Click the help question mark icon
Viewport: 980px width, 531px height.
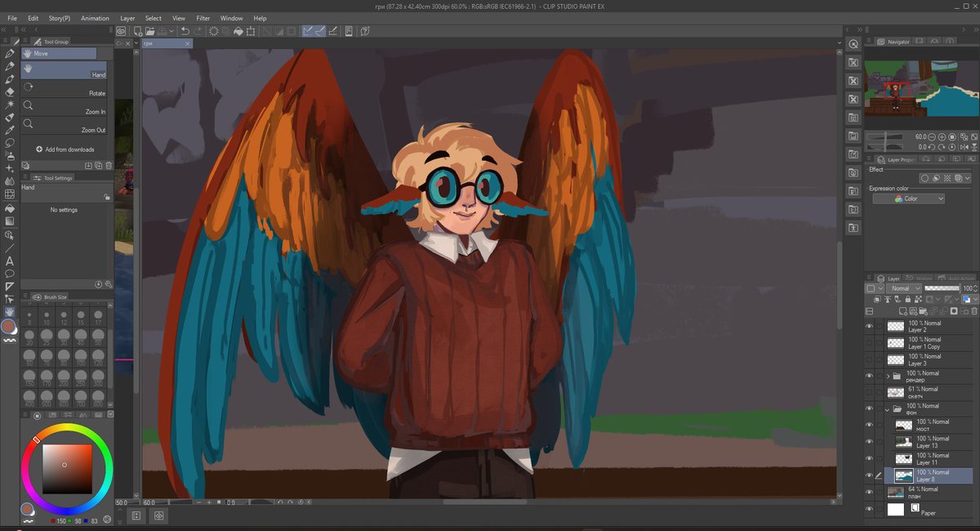[364, 31]
